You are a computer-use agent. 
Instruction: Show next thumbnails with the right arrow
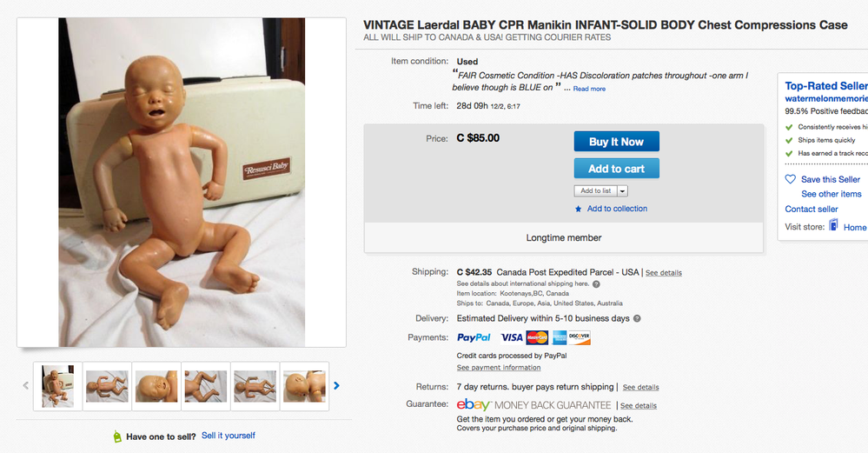pyautogui.click(x=337, y=386)
